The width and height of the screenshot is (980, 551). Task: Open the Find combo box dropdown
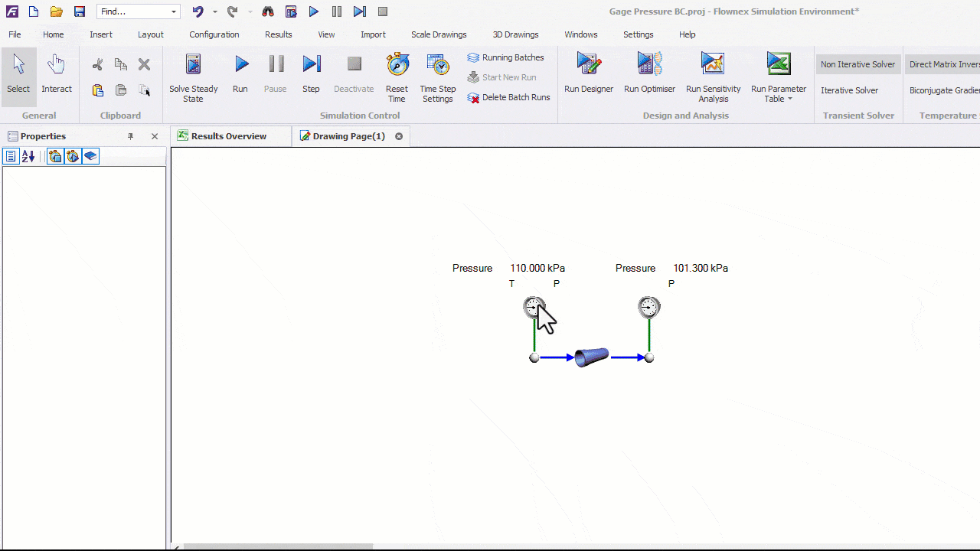174,12
